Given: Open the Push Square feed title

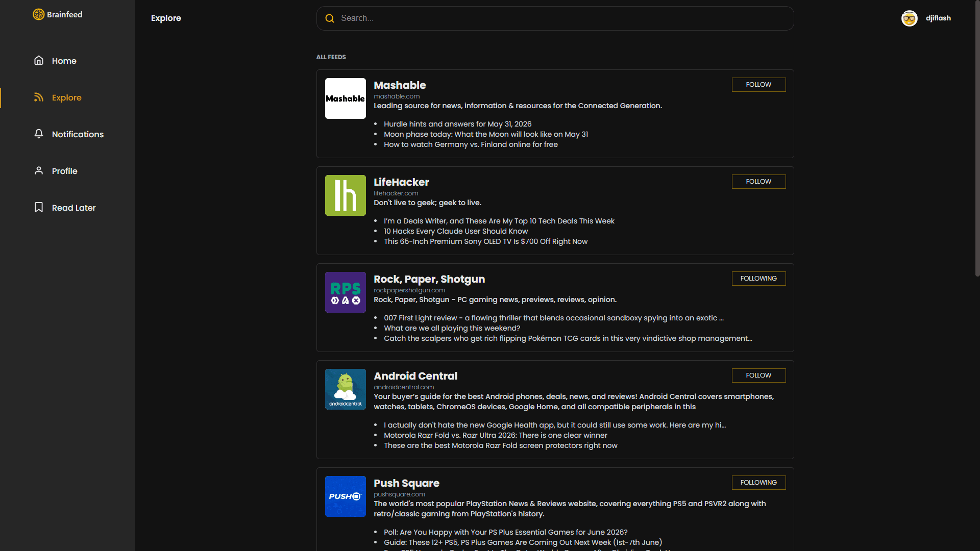Looking at the screenshot, I should [406, 483].
